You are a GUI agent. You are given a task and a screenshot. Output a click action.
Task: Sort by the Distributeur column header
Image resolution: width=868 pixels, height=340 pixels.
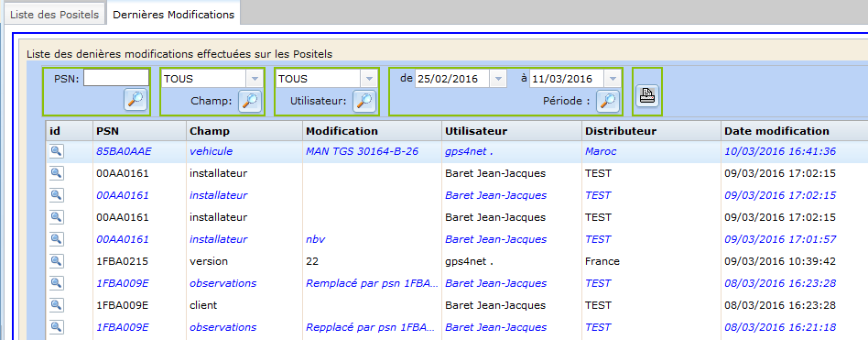pos(652,131)
